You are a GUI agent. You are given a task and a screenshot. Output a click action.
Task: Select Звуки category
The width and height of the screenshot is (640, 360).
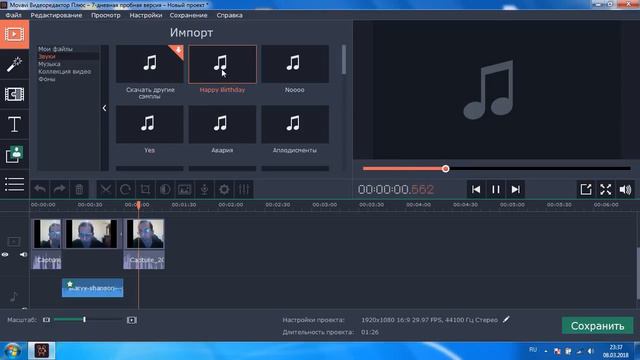tap(47, 56)
